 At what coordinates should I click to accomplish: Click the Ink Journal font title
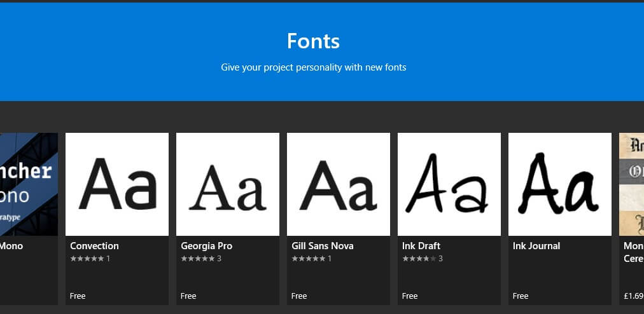click(536, 246)
